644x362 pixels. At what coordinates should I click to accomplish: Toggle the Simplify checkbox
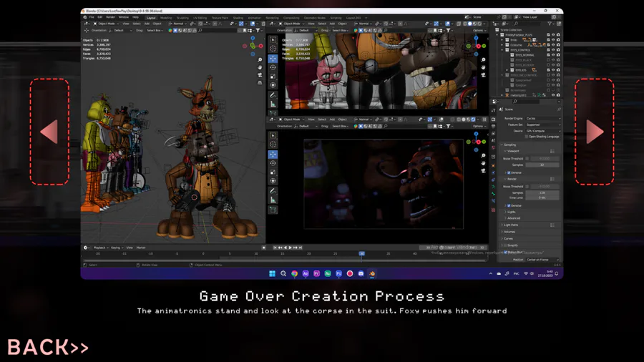coord(506,245)
